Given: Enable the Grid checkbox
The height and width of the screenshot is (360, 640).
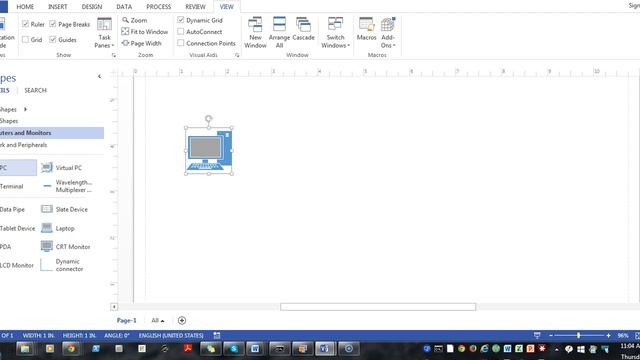Looking at the screenshot, I should tap(25, 39).
